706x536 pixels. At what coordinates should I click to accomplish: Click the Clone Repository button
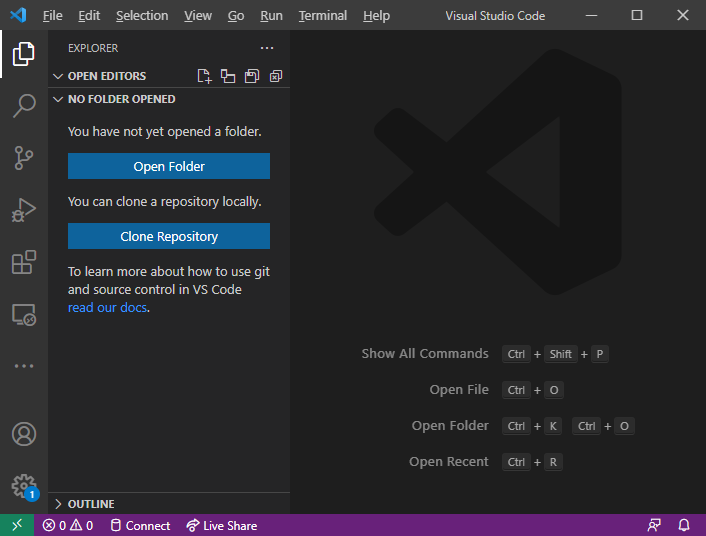click(x=169, y=236)
